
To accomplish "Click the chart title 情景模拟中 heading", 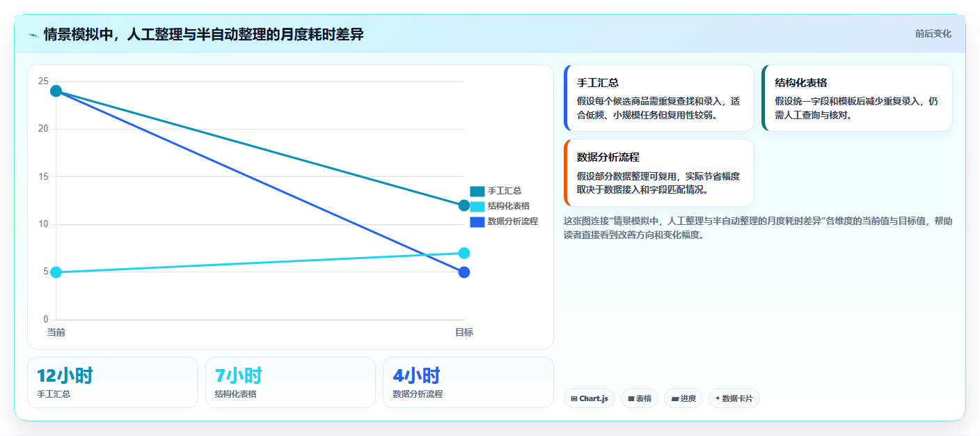I will tap(203, 34).
